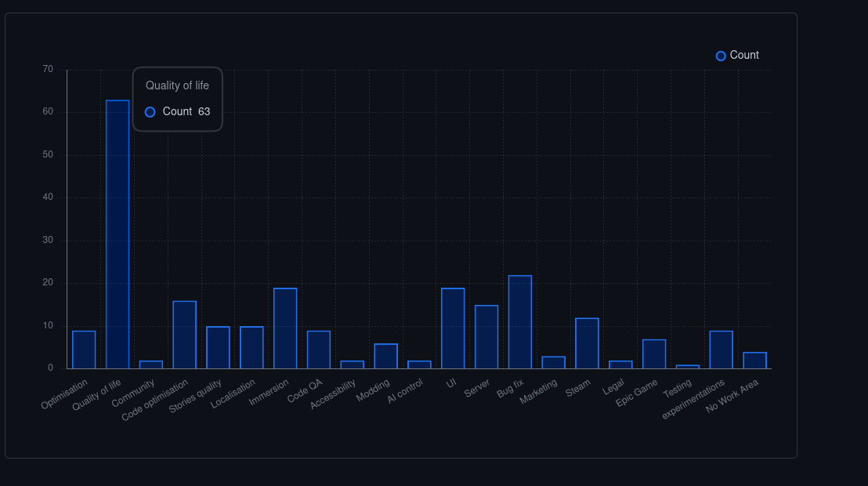868x486 pixels.
Task: Click the UI bar
Action: point(453,328)
